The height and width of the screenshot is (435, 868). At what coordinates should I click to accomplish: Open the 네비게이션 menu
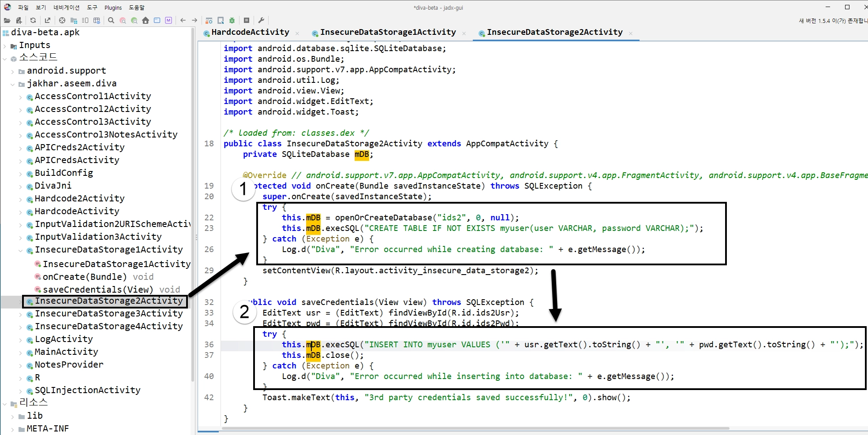[x=67, y=7]
